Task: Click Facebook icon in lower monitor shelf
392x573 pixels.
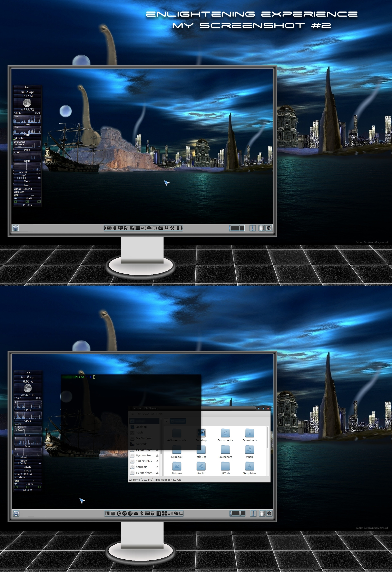Action: coord(159,513)
